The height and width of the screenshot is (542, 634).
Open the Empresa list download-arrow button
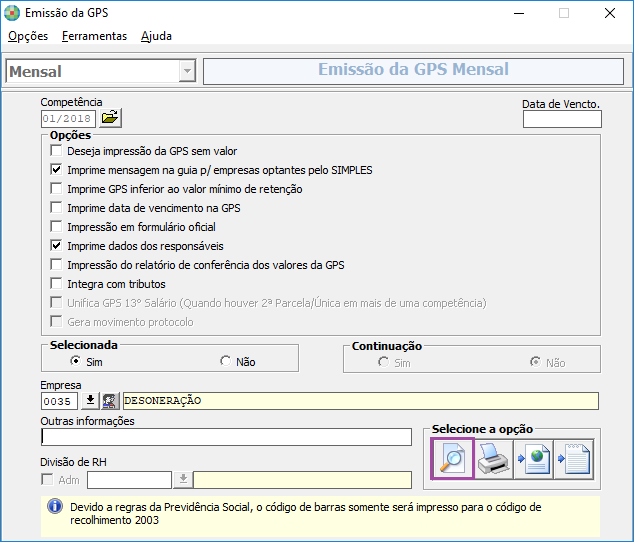coord(91,401)
